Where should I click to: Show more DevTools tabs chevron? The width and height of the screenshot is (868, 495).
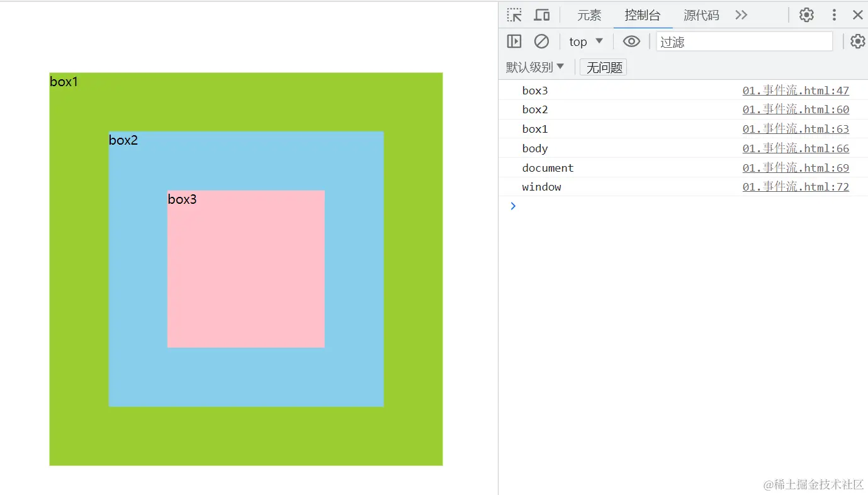pyautogui.click(x=741, y=15)
